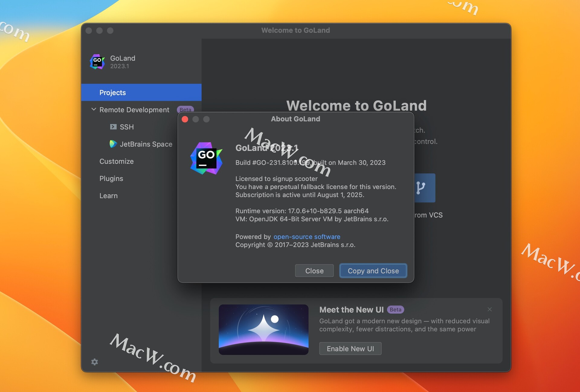Click the open-source software hyperlink
This screenshot has width=580, height=392.
pyautogui.click(x=307, y=236)
